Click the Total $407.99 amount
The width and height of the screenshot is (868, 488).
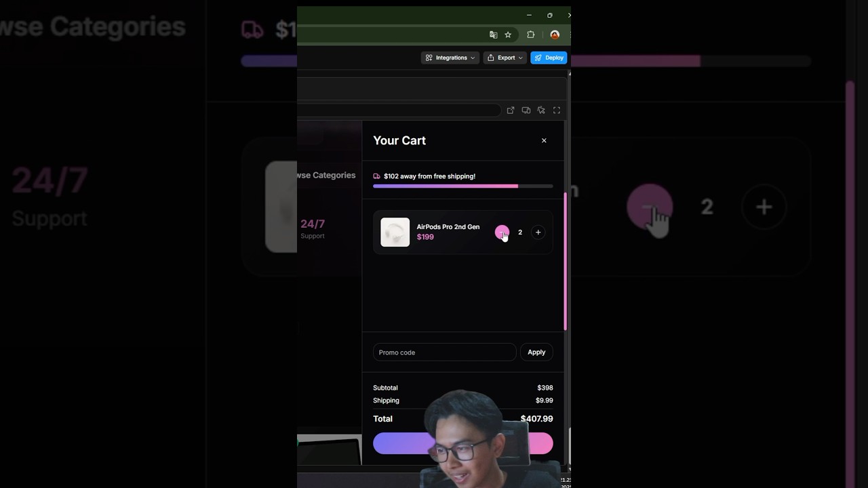536,419
